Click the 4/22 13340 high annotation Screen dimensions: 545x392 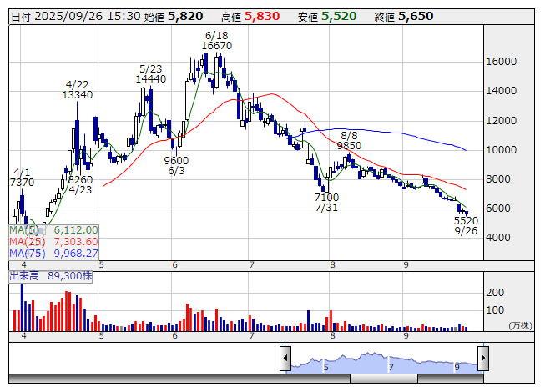click(x=77, y=89)
